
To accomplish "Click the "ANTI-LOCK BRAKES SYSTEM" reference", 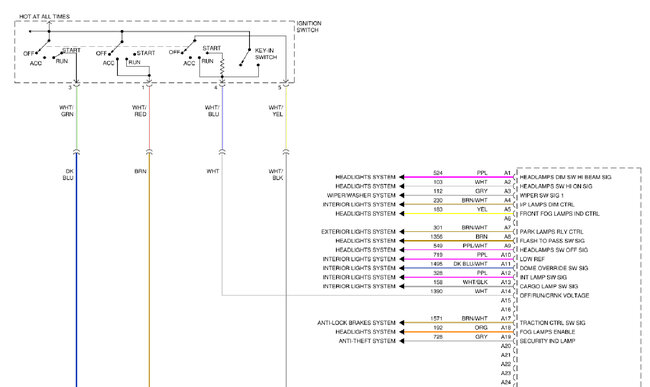I will point(357,323).
